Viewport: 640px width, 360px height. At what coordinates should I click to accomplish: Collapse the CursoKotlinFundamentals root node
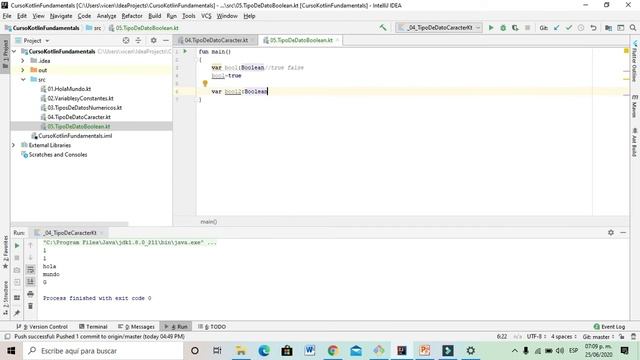pos(14,51)
